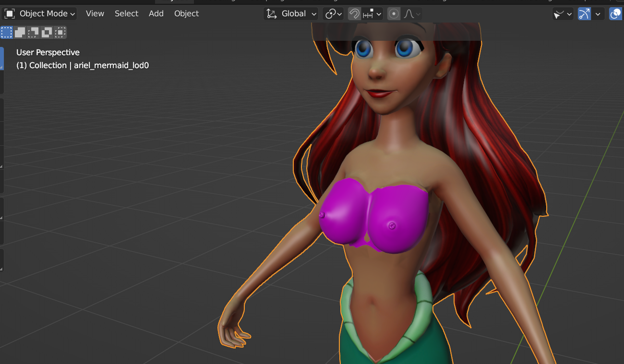The image size is (624, 364).
Task: Open the Add menu
Action: 156,13
